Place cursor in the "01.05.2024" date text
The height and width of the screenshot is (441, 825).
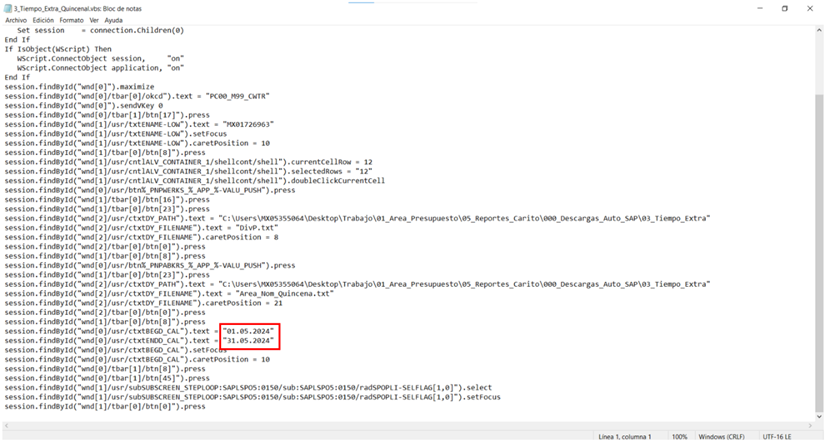point(248,331)
